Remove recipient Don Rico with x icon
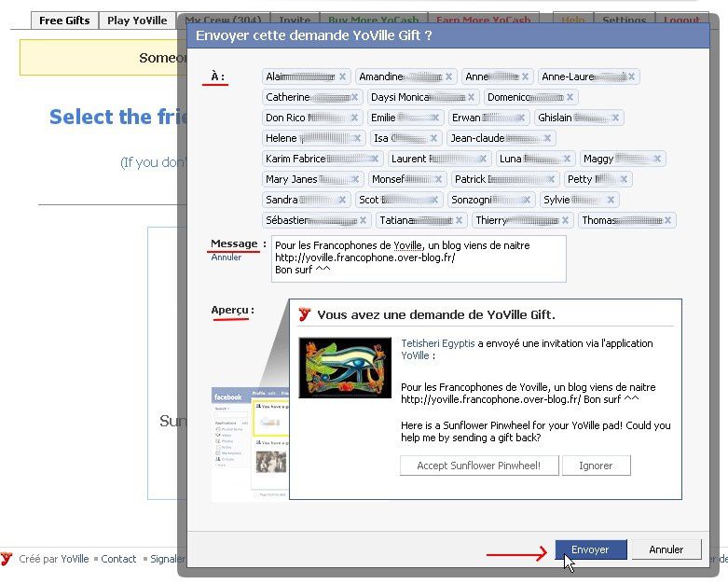This screenshot has height=584, width=728. tap(354, 118)
